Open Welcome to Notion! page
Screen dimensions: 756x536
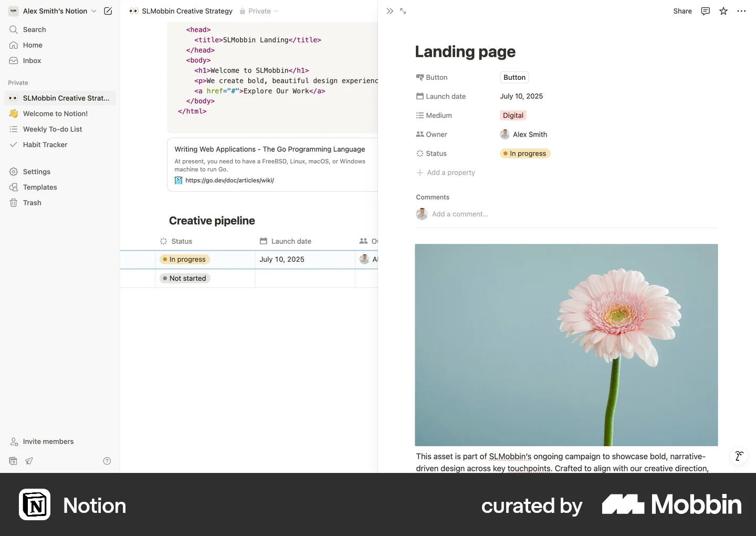[x=60, y=114]
